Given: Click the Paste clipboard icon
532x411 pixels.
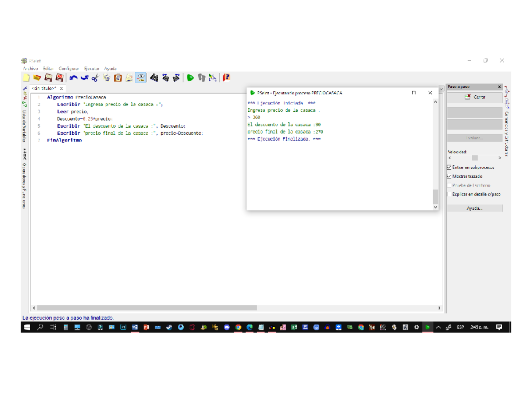Looking at the screenshot, I should 118,78.
